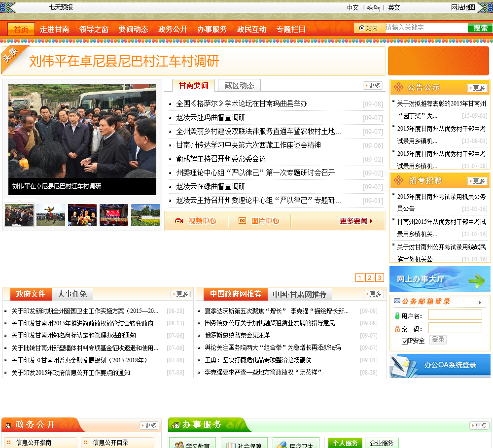Open the headline 刘伟平在卓尼县尼巴村江车村调研

click(x=124, y=61)
